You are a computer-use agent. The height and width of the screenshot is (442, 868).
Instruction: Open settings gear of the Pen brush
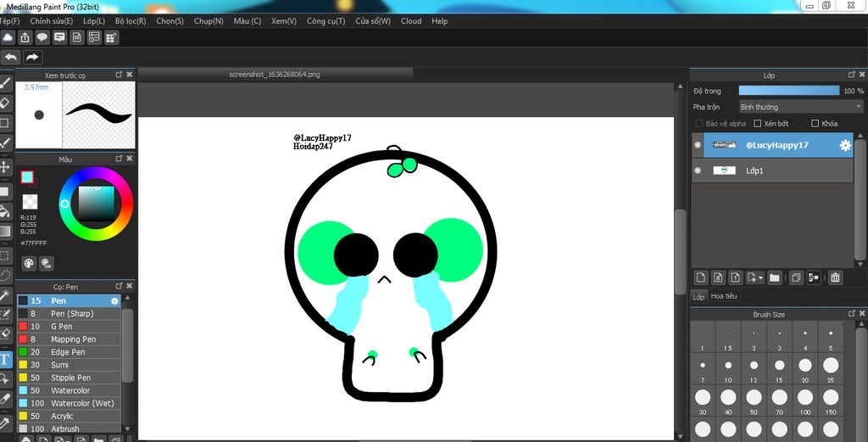[114, 301]
